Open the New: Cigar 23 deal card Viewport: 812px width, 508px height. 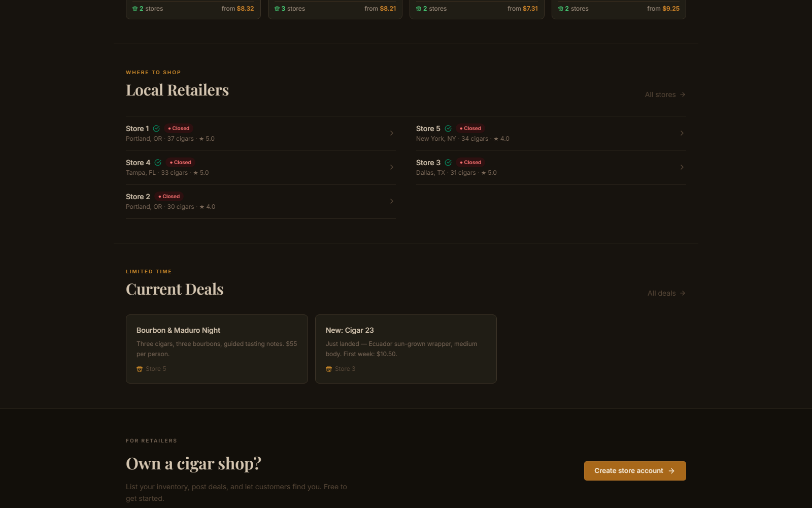tap(406, 349)
